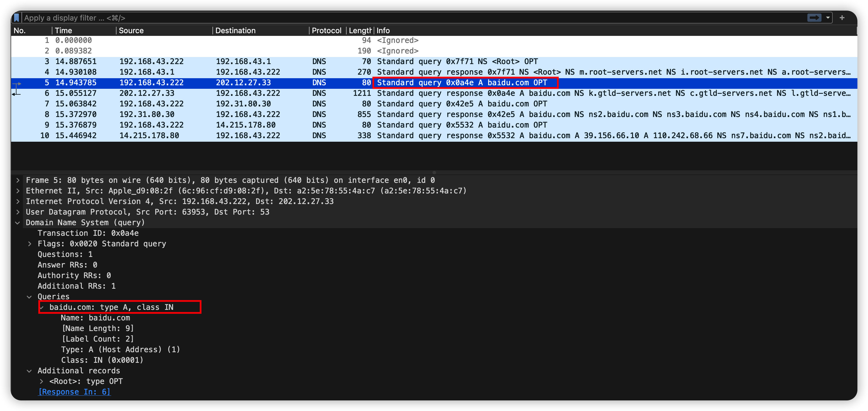Viewport: 868px width, 411px height.
Task: Expand the Frame 5 details row
Action: pyautogui.click(x=18, y=181)
